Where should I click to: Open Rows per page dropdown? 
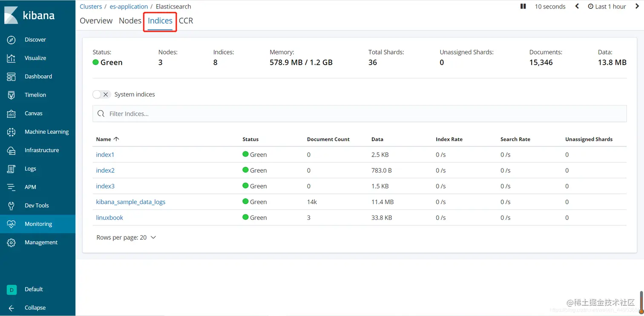[126, 237]
